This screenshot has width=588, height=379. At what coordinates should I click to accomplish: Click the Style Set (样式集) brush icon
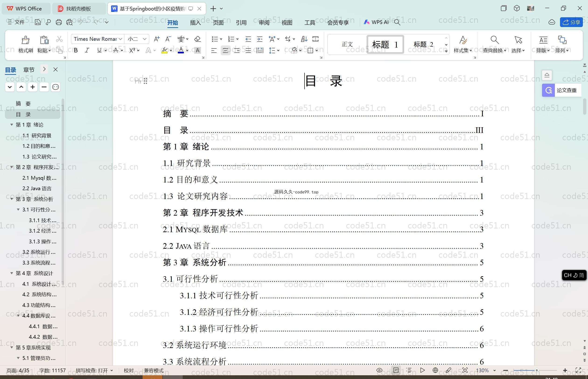[463, 40]
